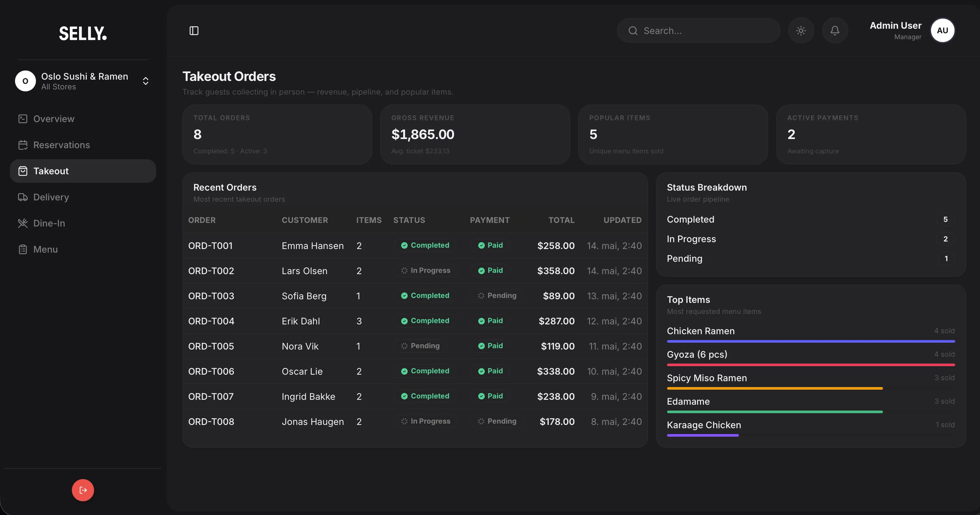980x515 pixels.
Task: Click the Gross Revenue card
Action: click(475, 134)
